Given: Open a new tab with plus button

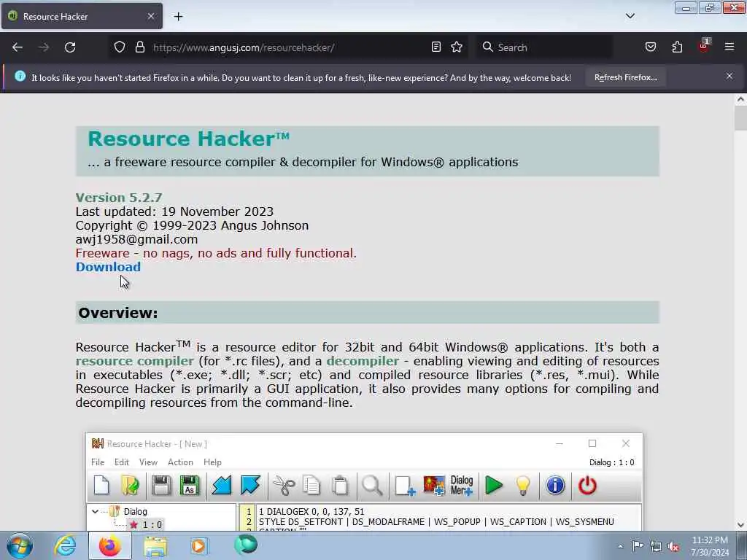Looking at the screenshot, I should pyautogui.click(x=178, y=17).
